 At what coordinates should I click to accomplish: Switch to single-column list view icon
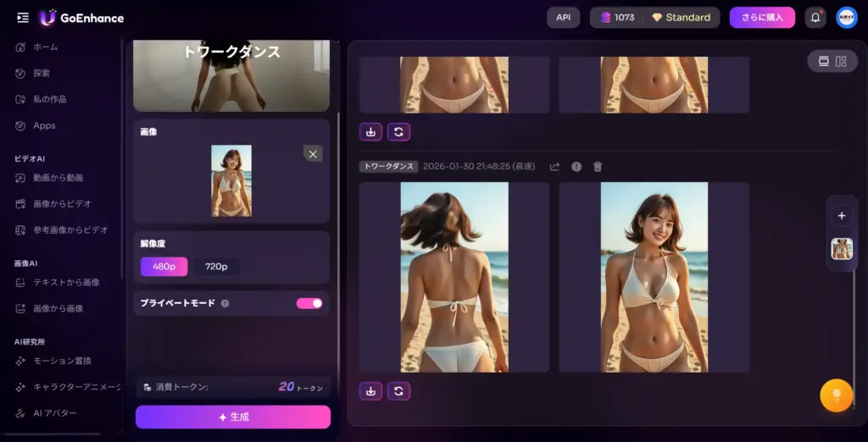coord(823,62)
